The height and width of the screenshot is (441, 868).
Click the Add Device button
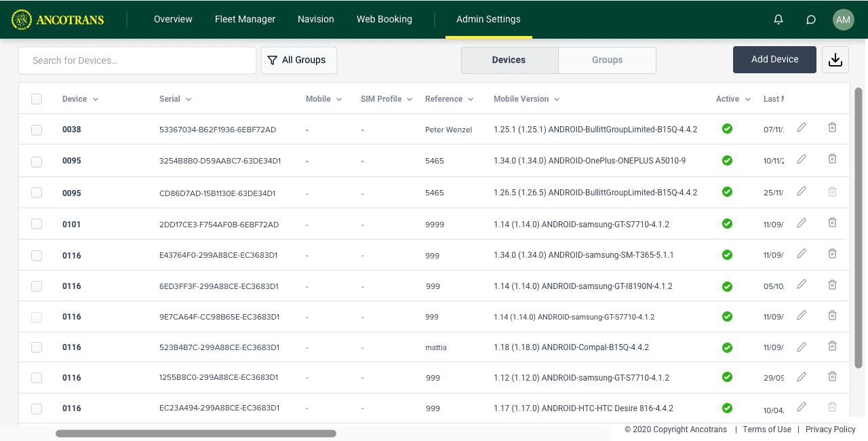(x=774, y=59)
